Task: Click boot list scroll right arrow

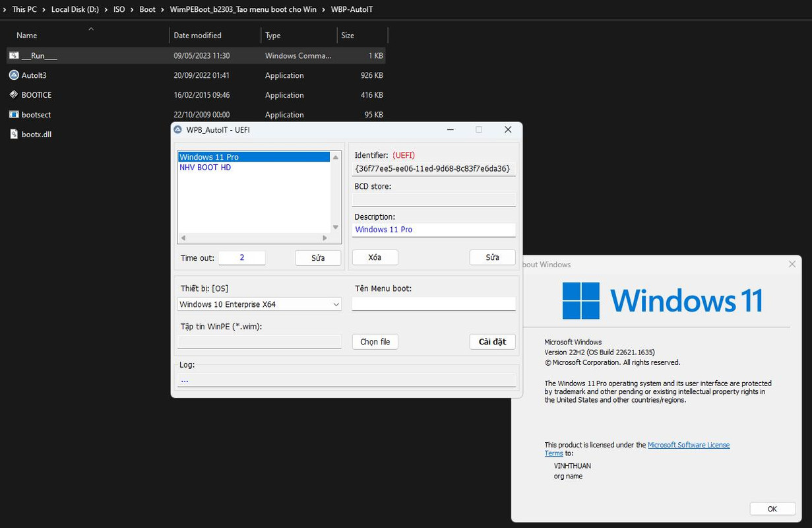Action: pyautogui.click(x=325, y=238)
